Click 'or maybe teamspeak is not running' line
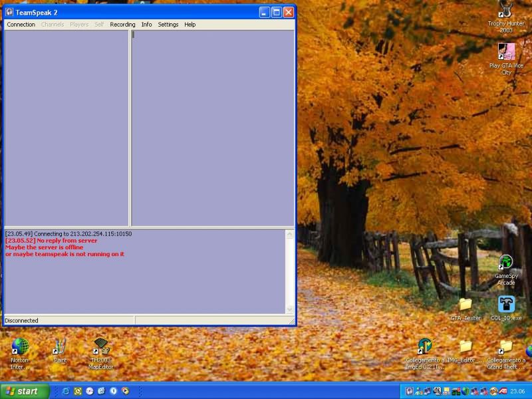Viewport: 532px width, 399px height. tap(65, 254)
